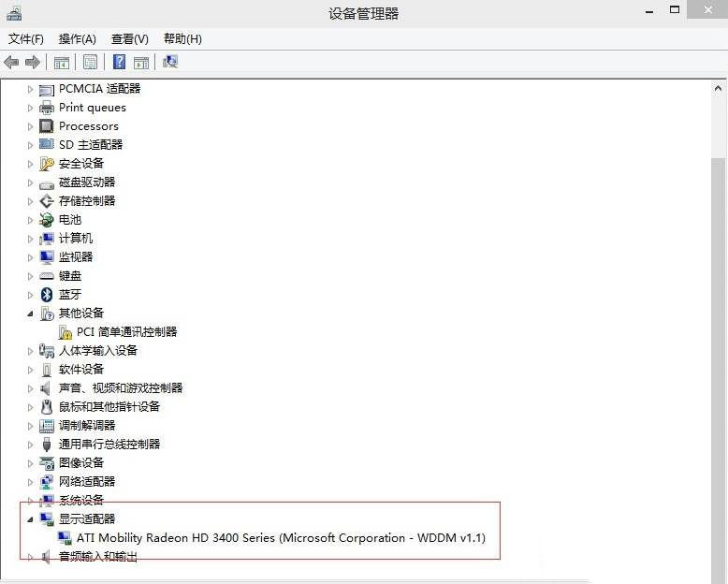
Task: Open the 操作(A) menu
Action: point(77,39)
